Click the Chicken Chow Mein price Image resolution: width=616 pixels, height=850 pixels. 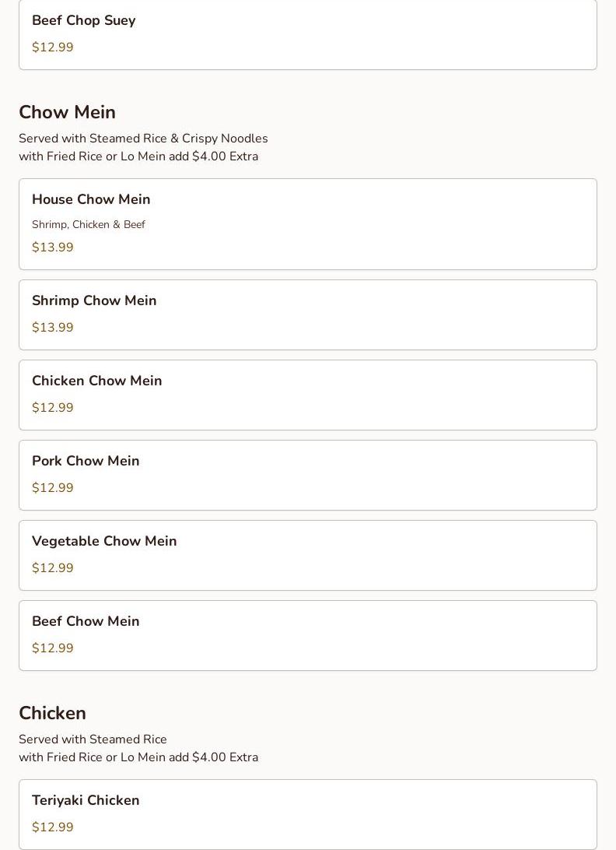click(53, 408)
